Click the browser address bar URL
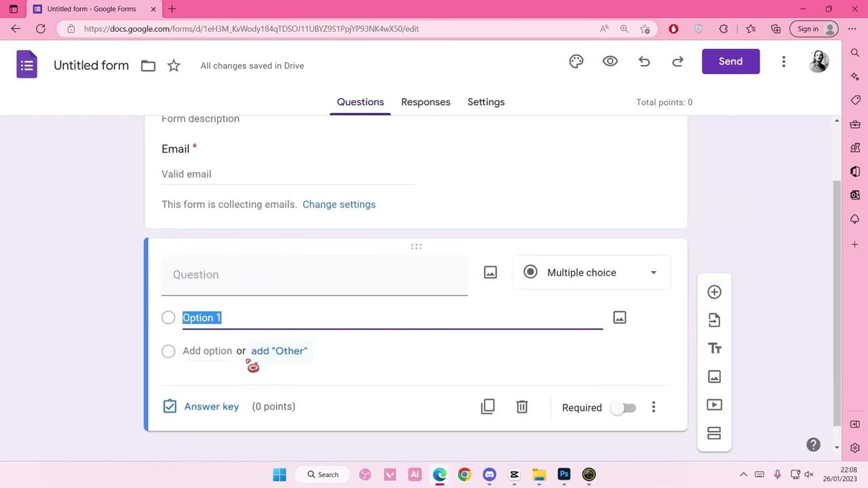 point(252,28)
